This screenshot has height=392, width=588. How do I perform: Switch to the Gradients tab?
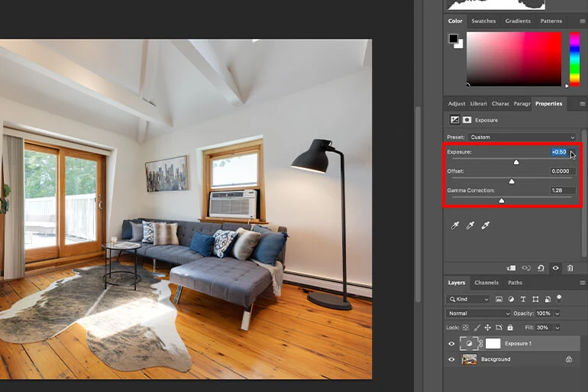click(x=517, y=21)
